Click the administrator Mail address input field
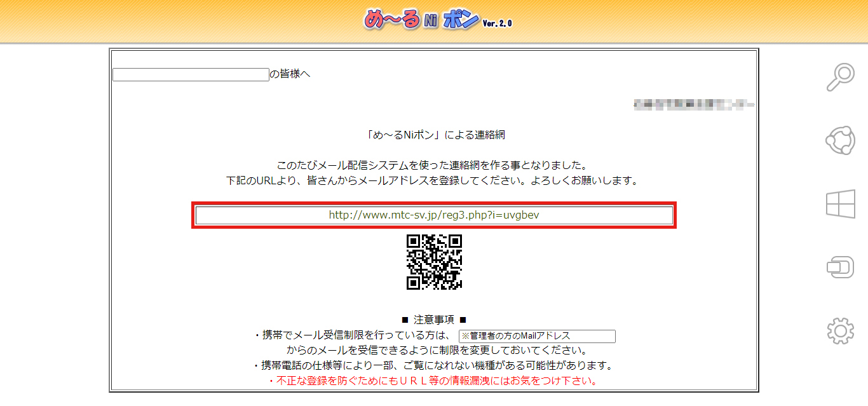 tap(537, 336)
